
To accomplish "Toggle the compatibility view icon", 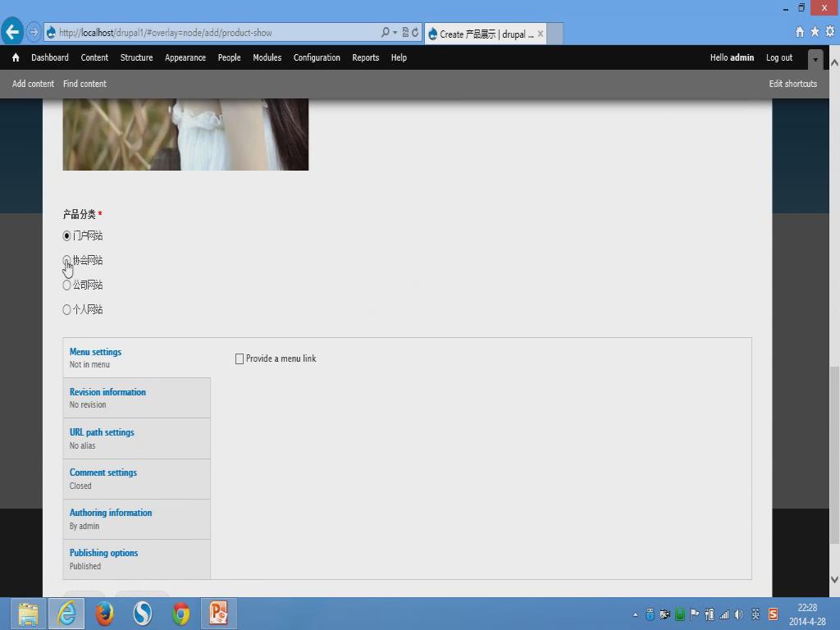I will point(405,33).
